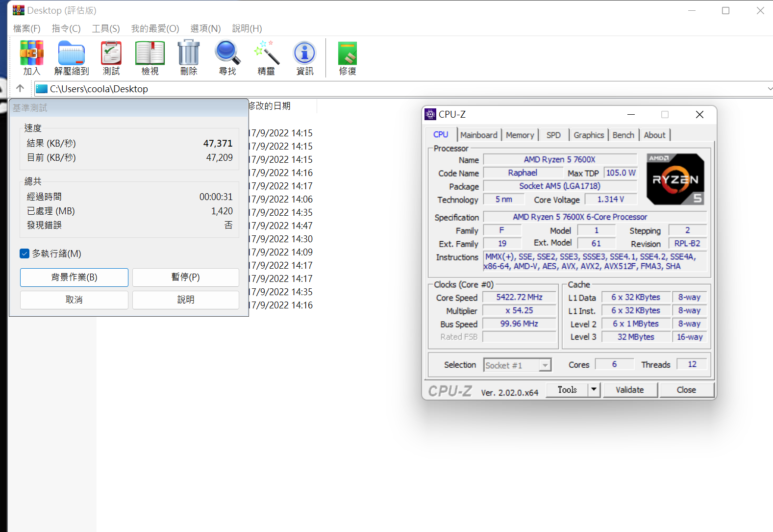Click the Socket AM5 (LGA1718) package value
The height and width of the screenshot is (532, 773).
click(560, 186)
